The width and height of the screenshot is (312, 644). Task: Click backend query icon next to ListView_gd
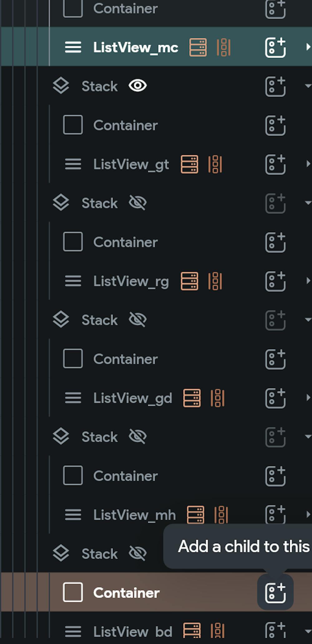point(192,398)
